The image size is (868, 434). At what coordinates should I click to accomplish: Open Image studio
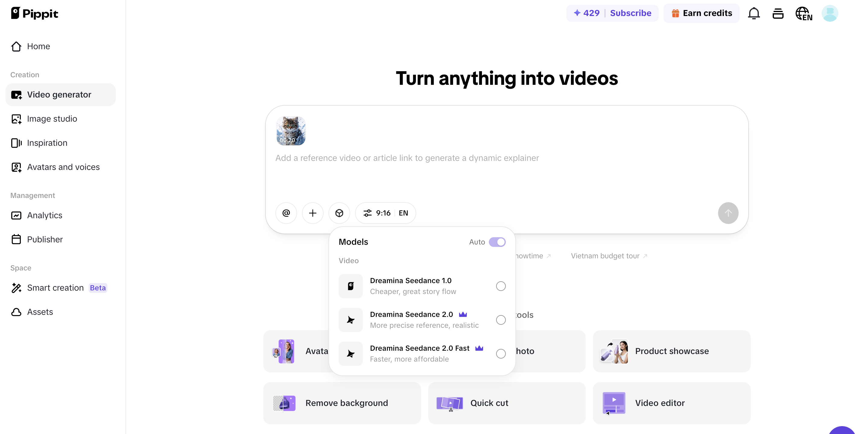[61, 119]
